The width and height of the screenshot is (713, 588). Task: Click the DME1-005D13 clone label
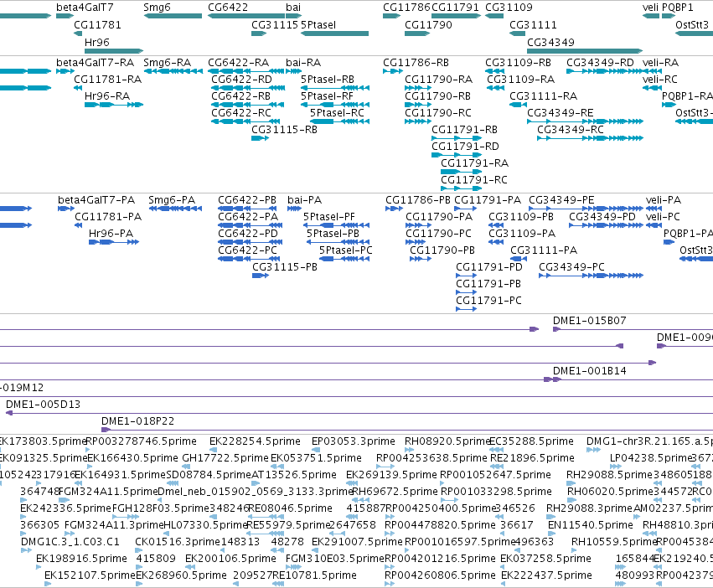(44, 405)
